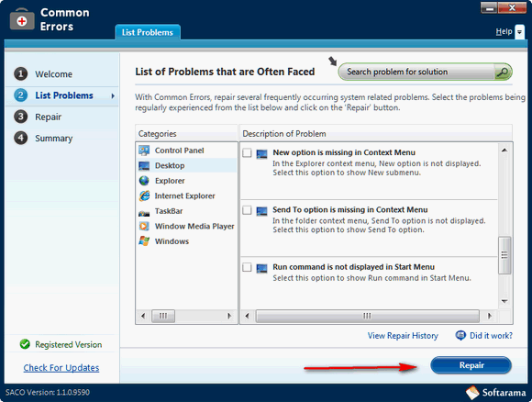Viewport: 532px width, 402px height.
Task: Click the Desktop category icon
Action: (144, 166)
